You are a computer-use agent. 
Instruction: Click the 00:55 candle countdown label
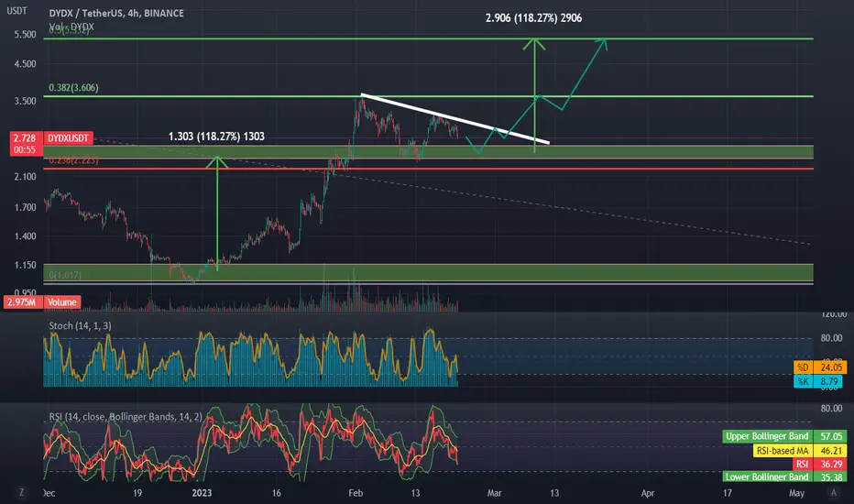[x=25, y=150]
